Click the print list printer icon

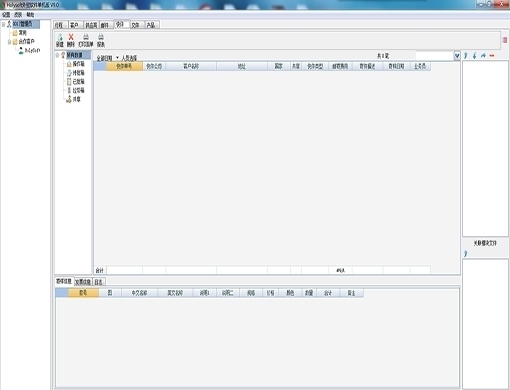tap(86, 37)
